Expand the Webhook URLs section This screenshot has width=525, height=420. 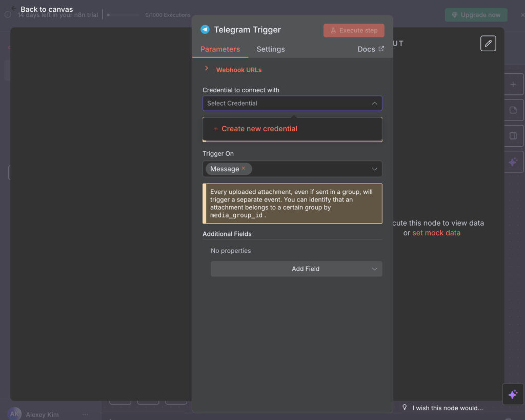[x=207, y=69]
